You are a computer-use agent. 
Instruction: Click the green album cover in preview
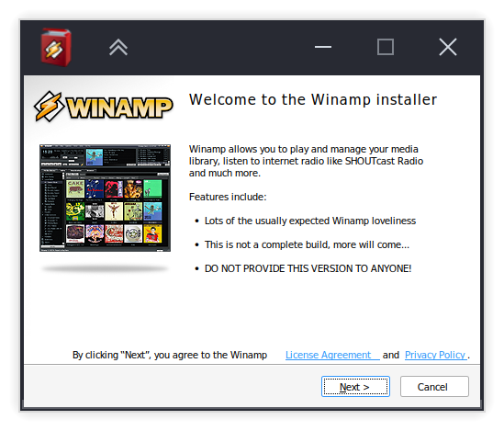click(152, 188)
